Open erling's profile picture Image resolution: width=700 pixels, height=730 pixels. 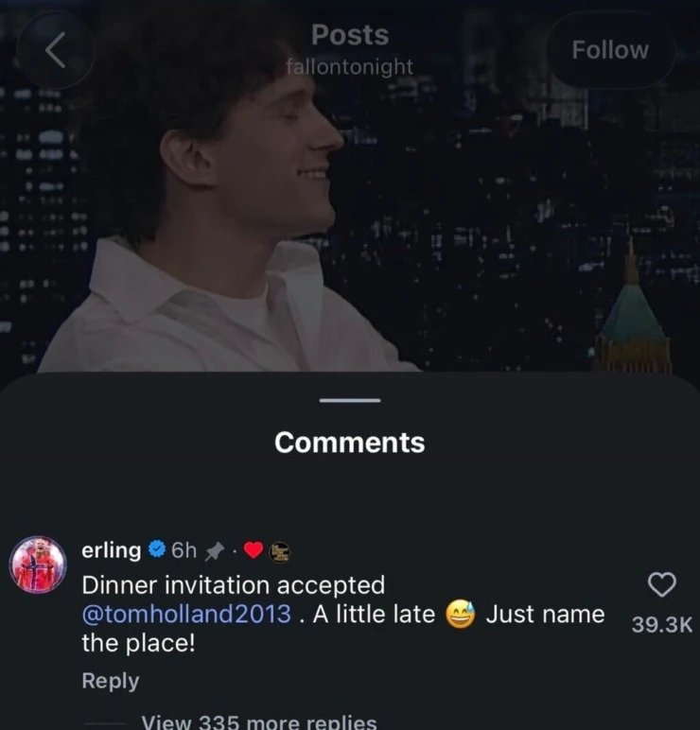[x=38, y=565]
